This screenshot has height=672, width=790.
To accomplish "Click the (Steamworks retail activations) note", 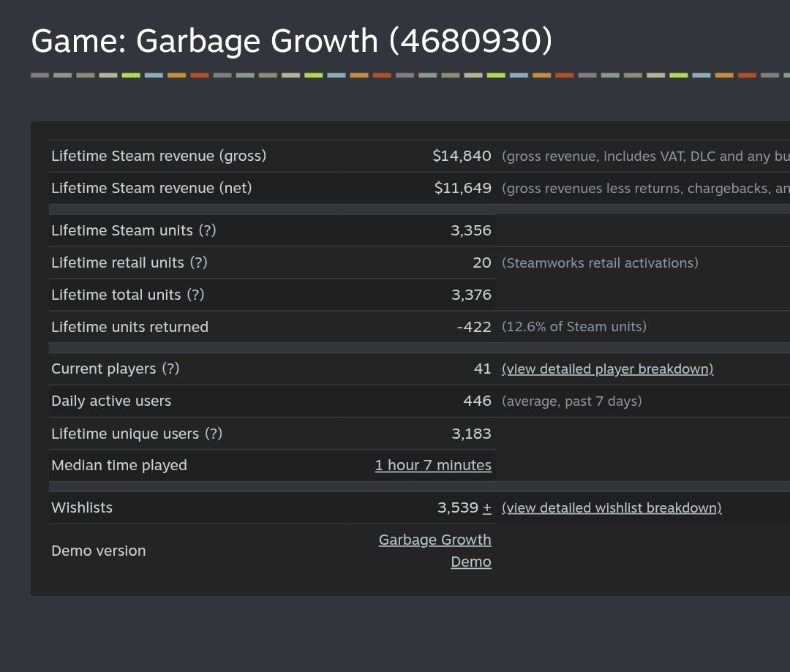I will (x=600, y=263).
